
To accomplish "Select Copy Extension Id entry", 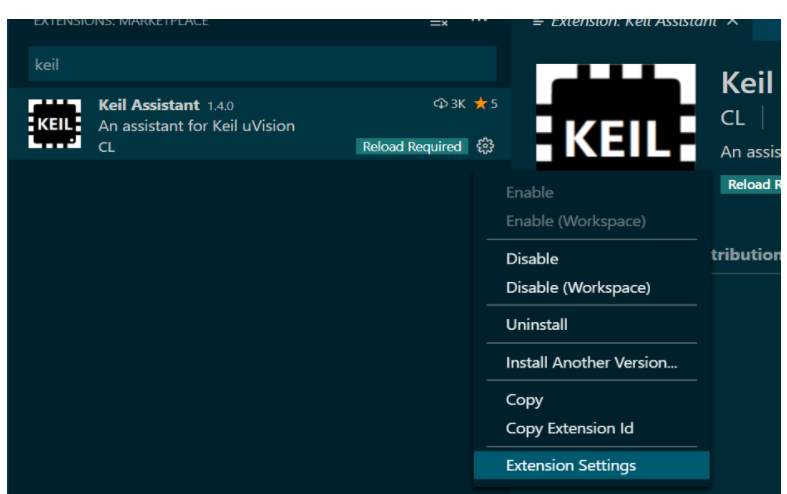I will [570, 428].
